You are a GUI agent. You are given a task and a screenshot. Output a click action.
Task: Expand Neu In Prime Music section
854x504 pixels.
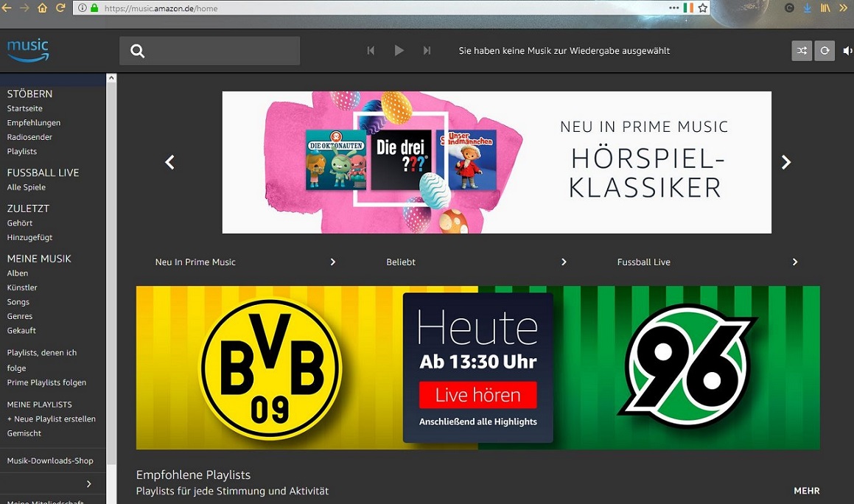(333, 262)
